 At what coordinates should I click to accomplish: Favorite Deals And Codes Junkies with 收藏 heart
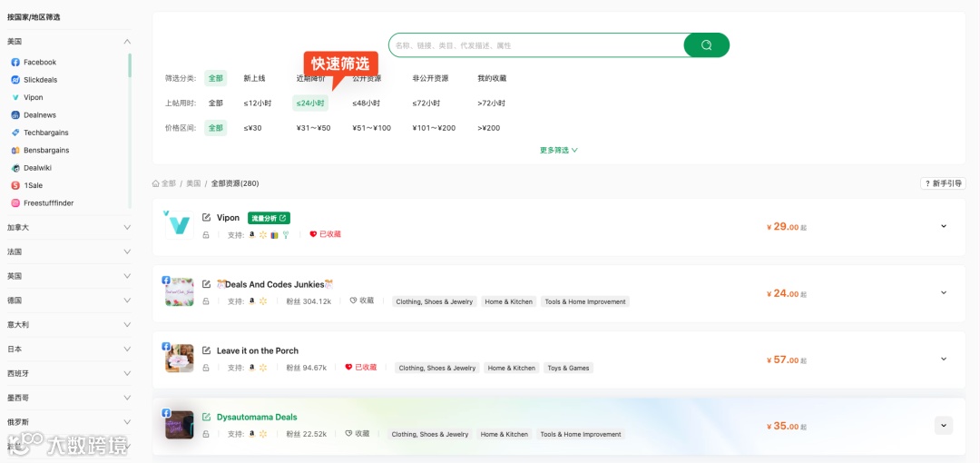[x=361, y=300]
